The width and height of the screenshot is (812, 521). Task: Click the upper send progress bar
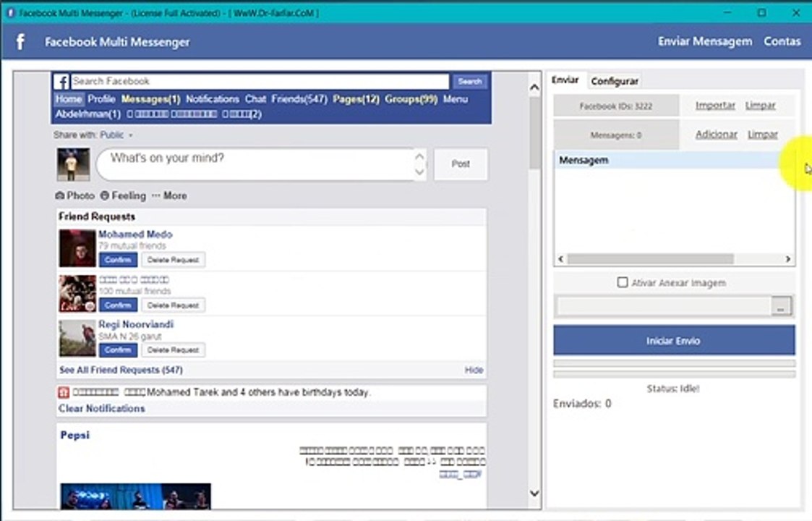[x=674, y=363]
